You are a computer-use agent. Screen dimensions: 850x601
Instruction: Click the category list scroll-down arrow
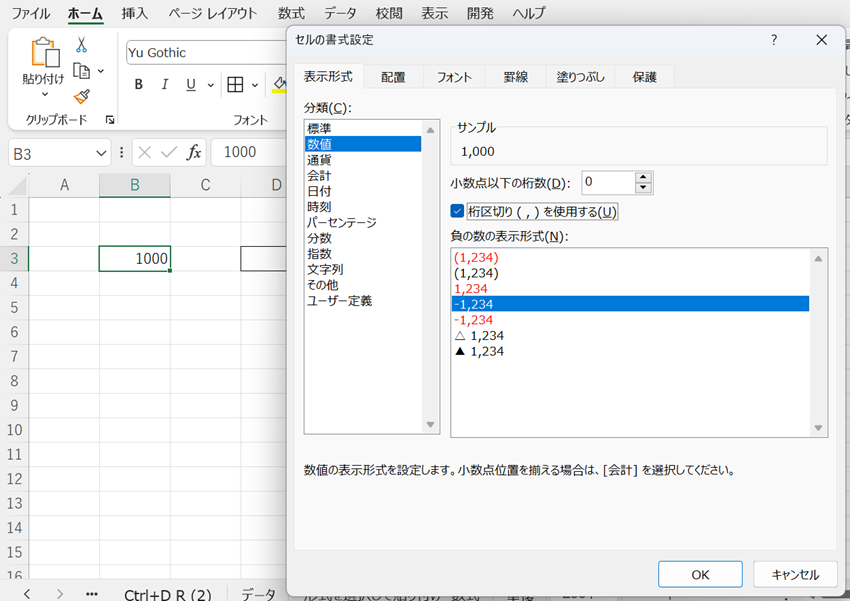(x=430, y=425)
